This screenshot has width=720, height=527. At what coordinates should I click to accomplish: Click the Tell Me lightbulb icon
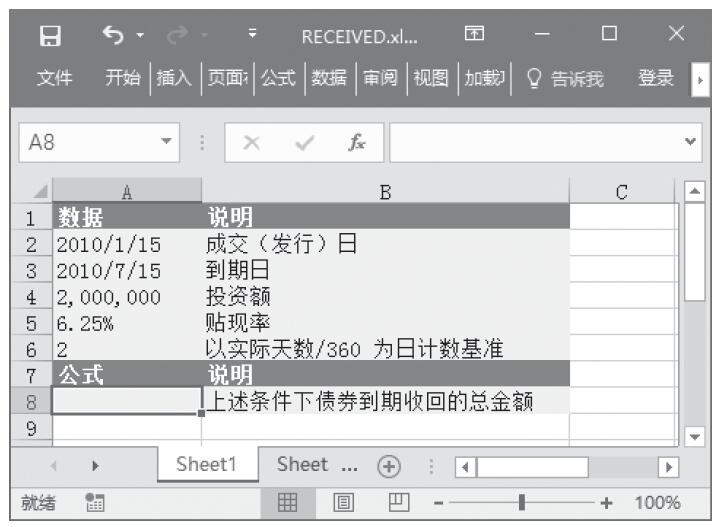[534, 79]
